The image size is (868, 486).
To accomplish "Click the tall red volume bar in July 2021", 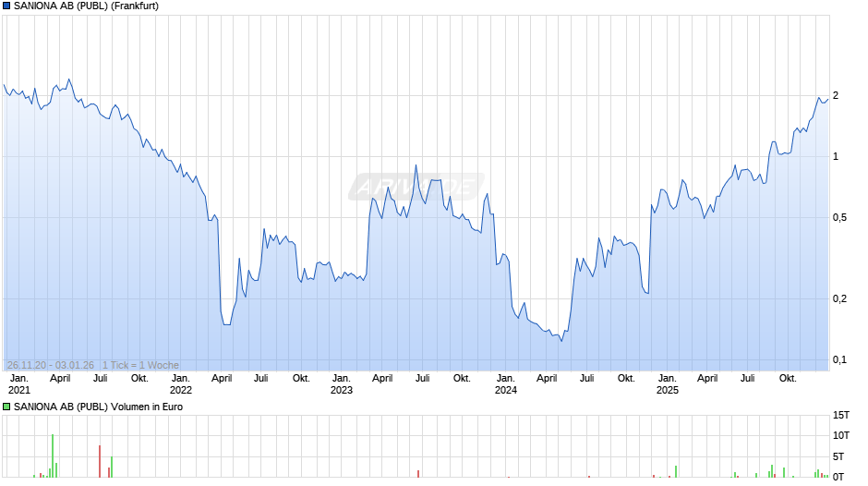I will click(x=100, y=462).
